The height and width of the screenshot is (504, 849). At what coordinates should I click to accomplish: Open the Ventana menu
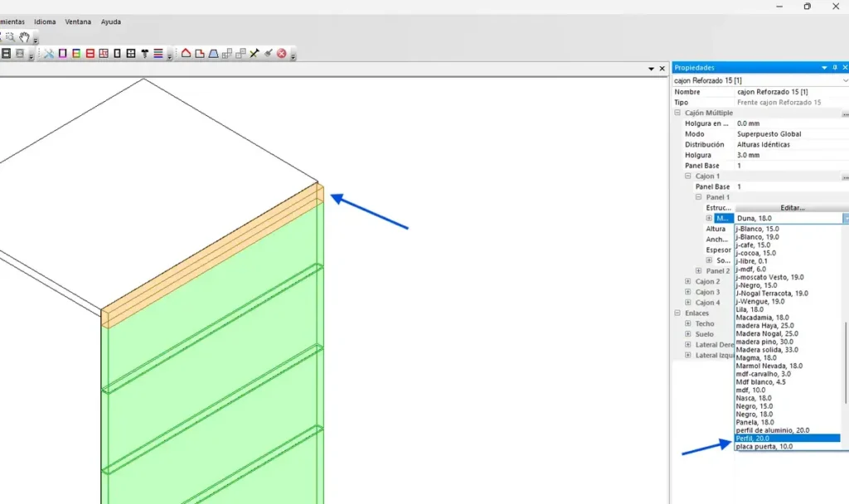[x=78, y=22]
